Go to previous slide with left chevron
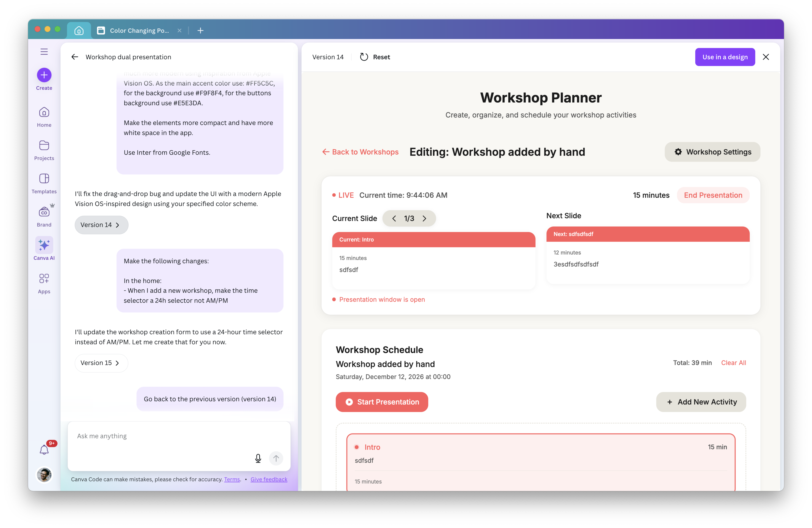 (x=394, y=219)
